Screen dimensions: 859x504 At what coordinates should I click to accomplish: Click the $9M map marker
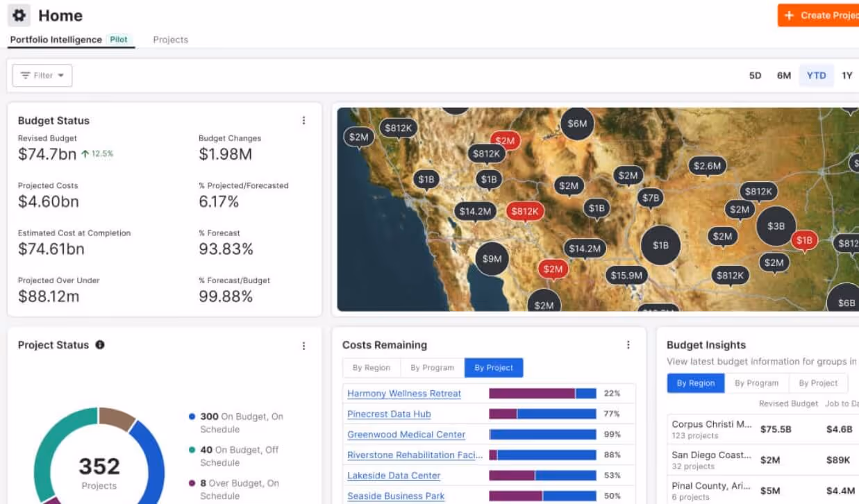coord(492,259)
